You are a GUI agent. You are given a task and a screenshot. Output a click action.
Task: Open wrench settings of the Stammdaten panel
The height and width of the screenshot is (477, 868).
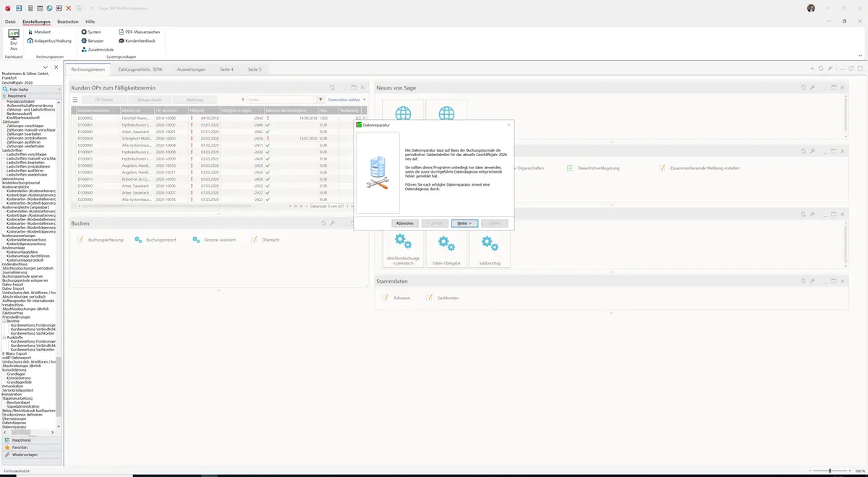(x=812, y=281)
